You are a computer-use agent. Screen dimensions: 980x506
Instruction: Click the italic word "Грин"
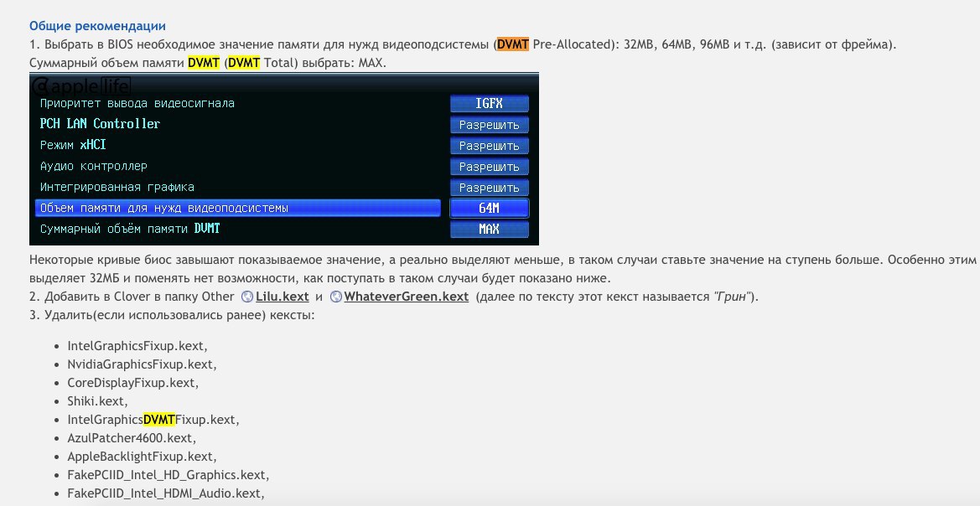(731, 297)
